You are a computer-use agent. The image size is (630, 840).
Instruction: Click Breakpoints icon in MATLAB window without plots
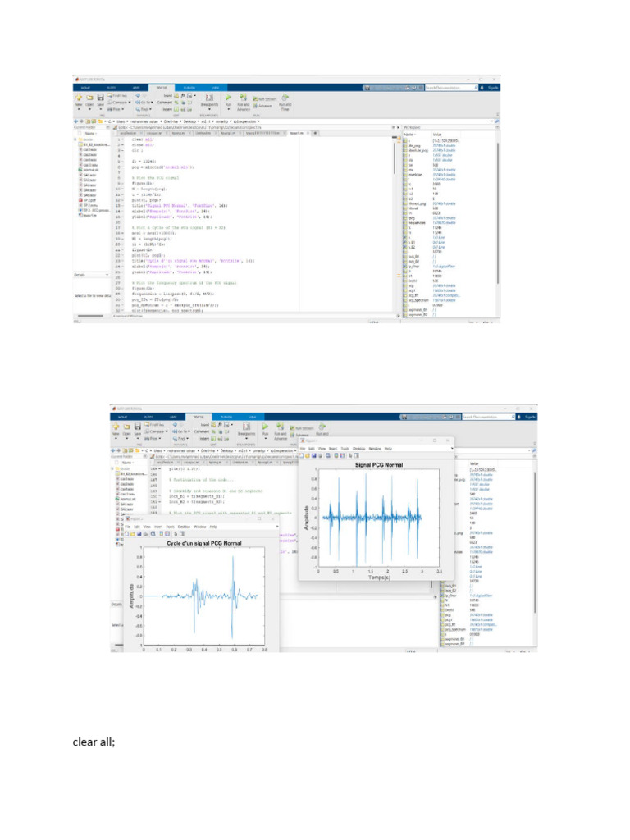[209, 97]
